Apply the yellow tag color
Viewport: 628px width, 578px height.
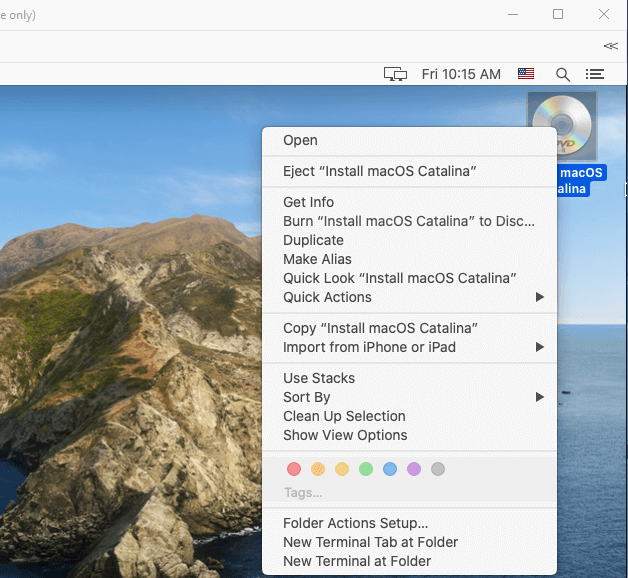(342, 469)
